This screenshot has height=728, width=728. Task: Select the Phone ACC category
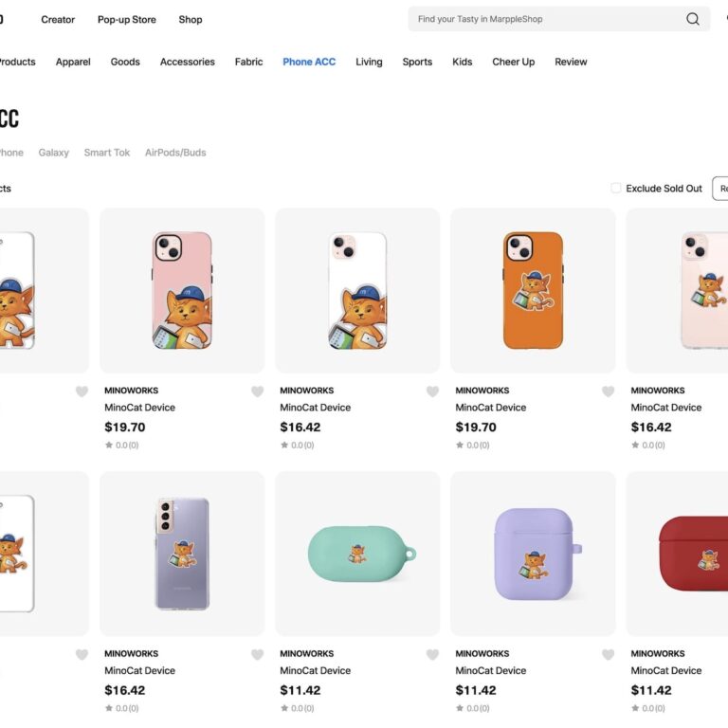coord(309,62)
